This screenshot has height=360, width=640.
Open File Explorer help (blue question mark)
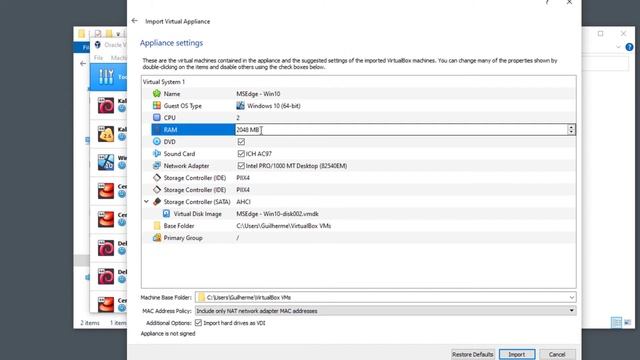click(x=629, y=47)
